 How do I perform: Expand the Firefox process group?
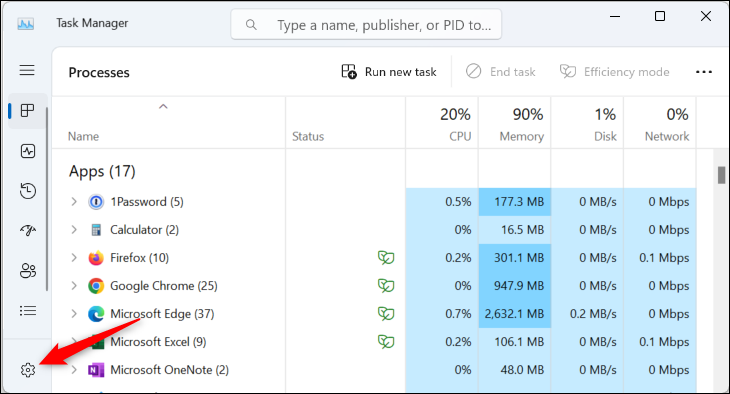74,258
